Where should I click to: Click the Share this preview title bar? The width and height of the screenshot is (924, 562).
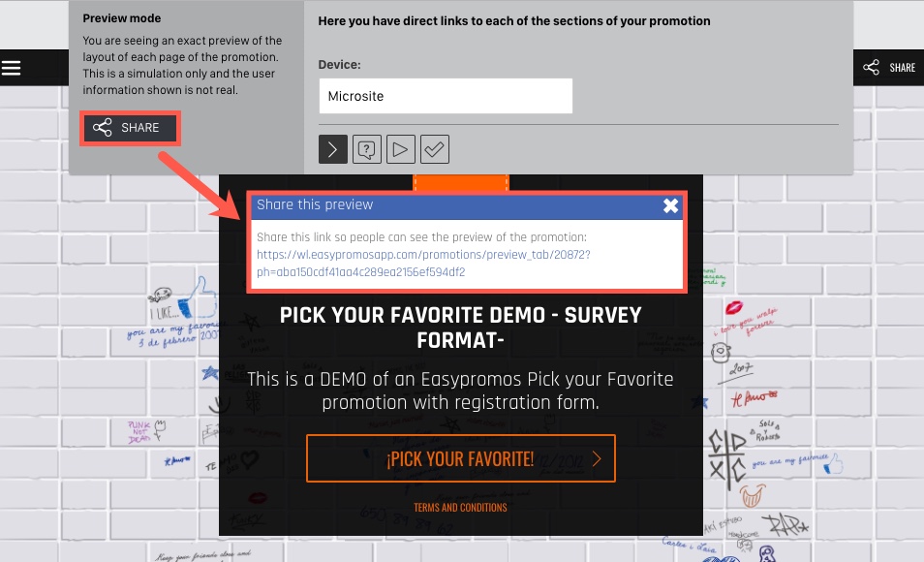click(x=467, y=205)
